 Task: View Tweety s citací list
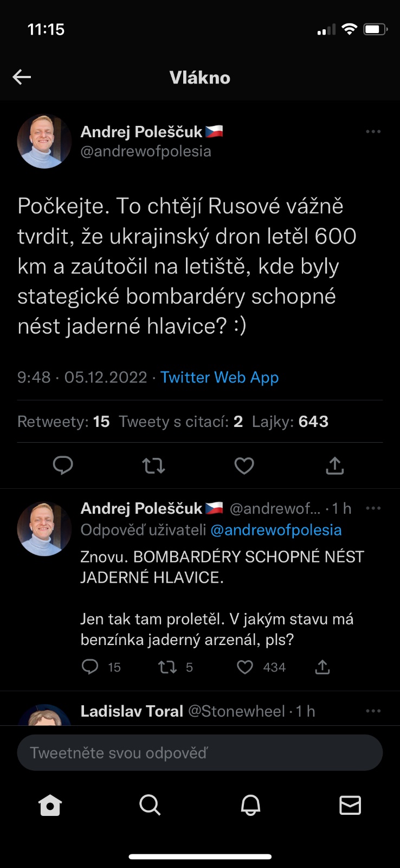coord(180,422)
